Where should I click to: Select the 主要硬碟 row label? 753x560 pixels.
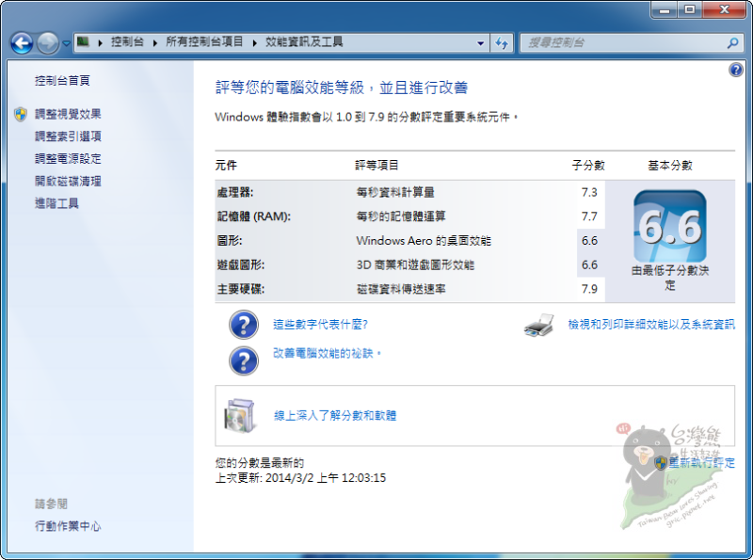[241, 289]
